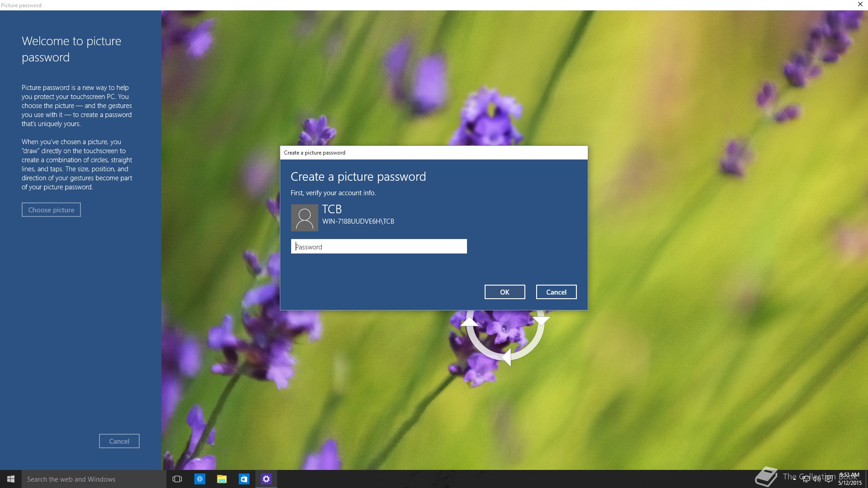Open the Store app in the taskbar

244,479
